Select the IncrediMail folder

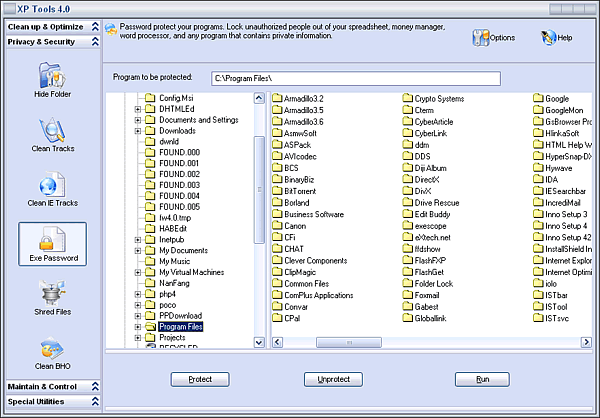[557, 202]
